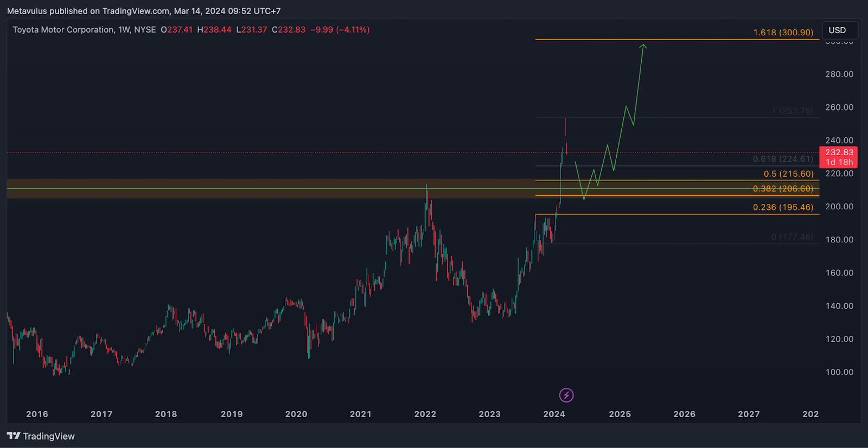
Task: Select the 0.382 (206.60) Fibonacci label
Action: pyautogui.click(x=783, y=189)
